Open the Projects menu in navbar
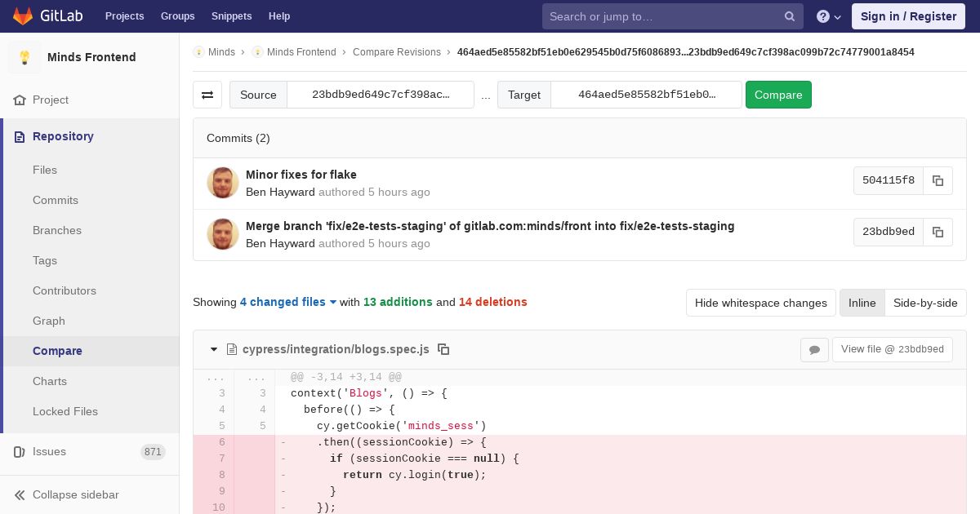This screenshot has width=980, height=514. (x=125, y=16)
